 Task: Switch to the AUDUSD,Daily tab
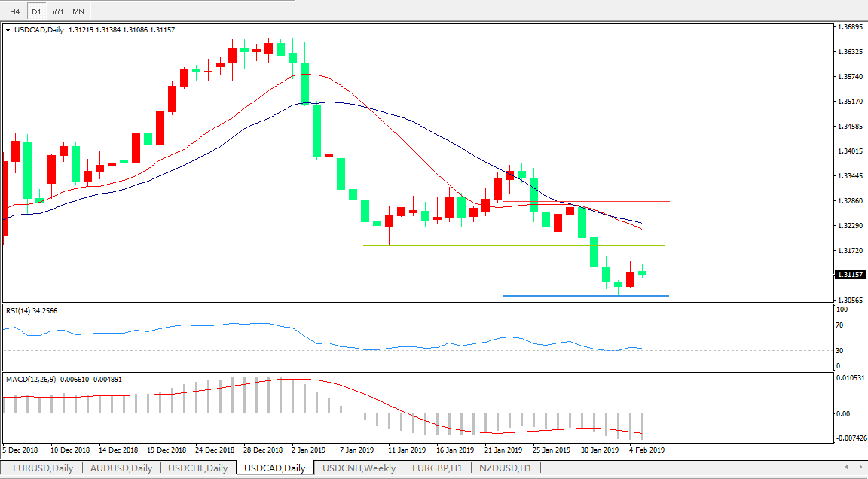[x=121, y=468]
